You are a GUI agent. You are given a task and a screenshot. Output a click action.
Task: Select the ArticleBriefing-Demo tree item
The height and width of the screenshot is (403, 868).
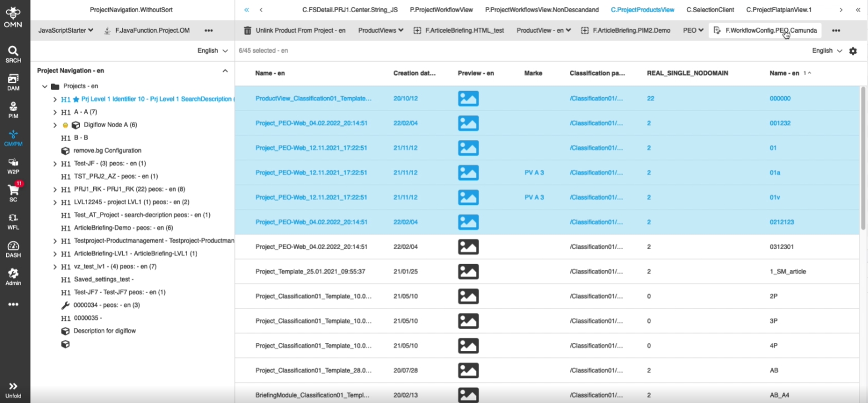click(x=123, y=228)
